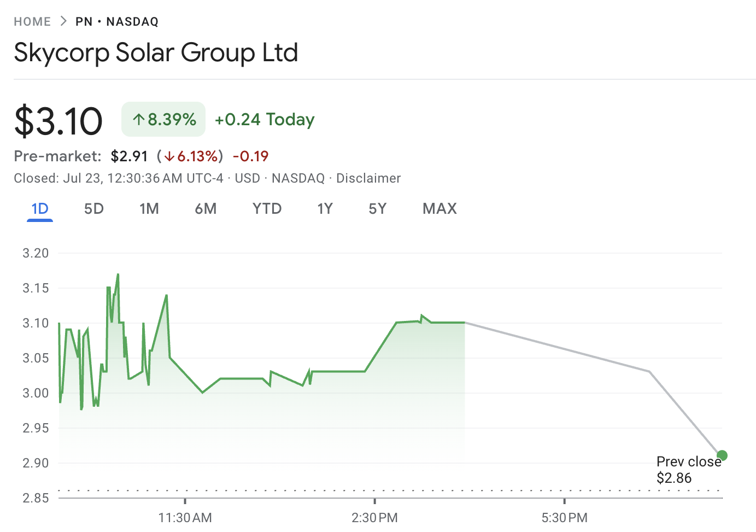Select the 6M chart range tab
756x532 pixels.
[206, 209]
